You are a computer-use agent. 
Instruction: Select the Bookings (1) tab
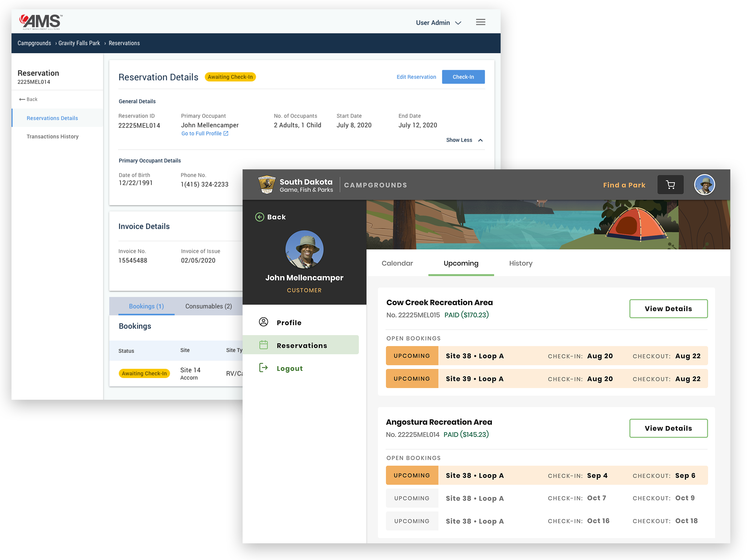146,306
